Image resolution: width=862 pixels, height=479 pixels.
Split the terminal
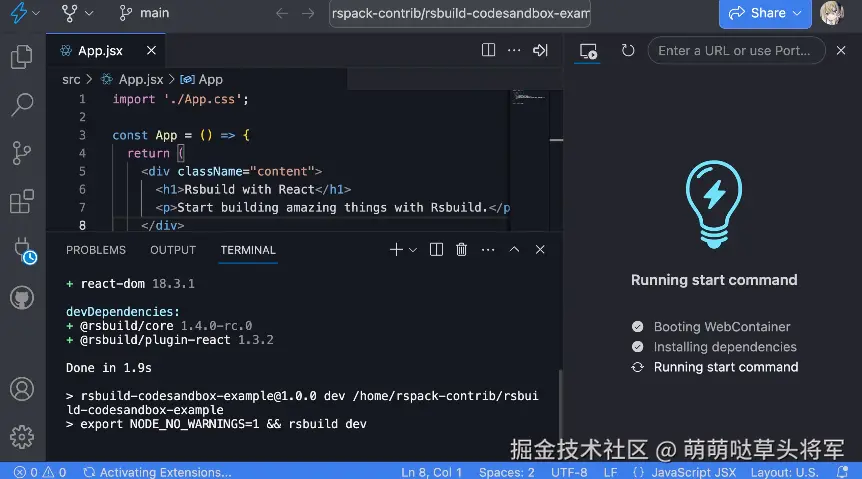tap(436, 250)
